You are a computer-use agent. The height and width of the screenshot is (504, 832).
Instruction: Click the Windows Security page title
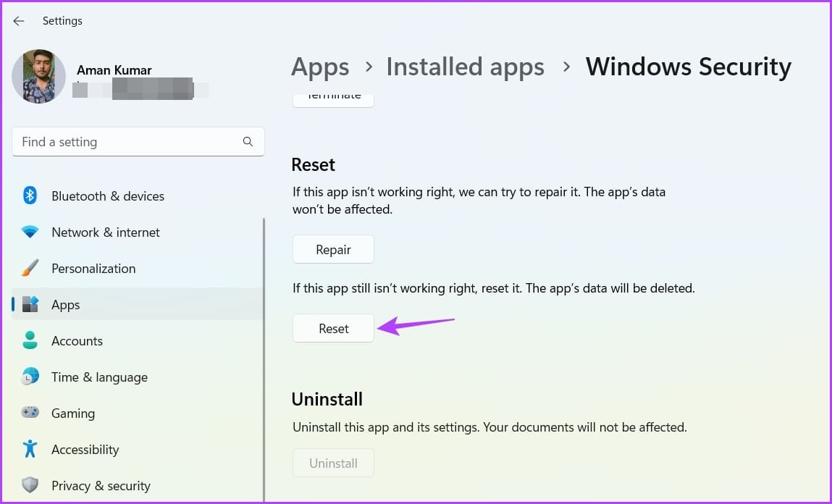(688, 67)
